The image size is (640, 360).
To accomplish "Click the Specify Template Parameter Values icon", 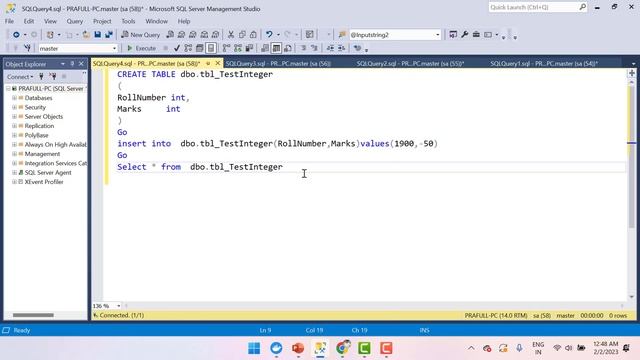I will coord(358,48).
